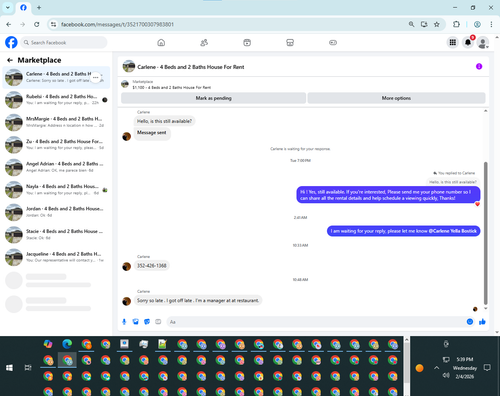The width and height of the screenshot is (500, 396).
Task: Click the More options button
Action: 396,98
